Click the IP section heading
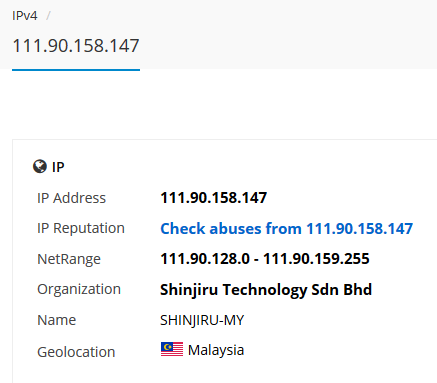437x383 pixels. coord(58,167)
